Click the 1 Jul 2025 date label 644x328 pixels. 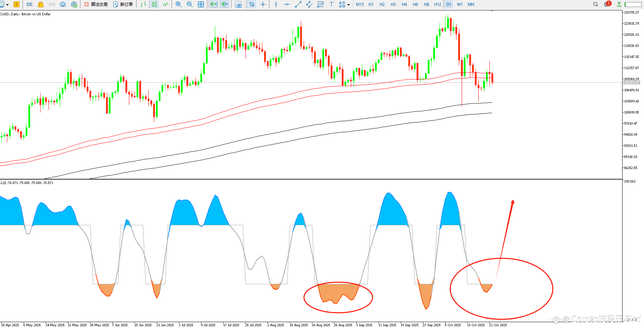pos(186,325)
